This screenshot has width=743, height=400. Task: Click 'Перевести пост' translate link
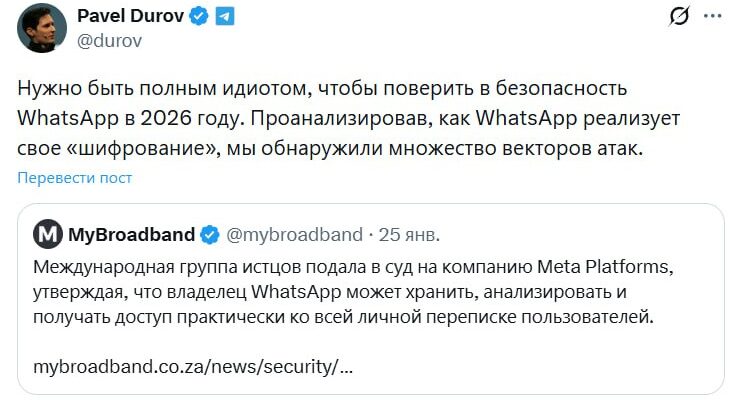74,178
